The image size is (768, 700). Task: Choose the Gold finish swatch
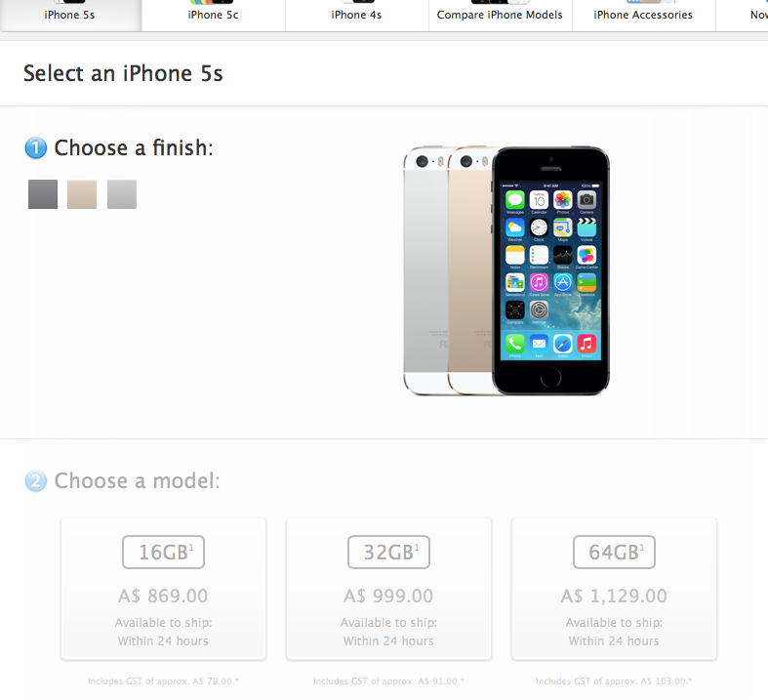82,194
